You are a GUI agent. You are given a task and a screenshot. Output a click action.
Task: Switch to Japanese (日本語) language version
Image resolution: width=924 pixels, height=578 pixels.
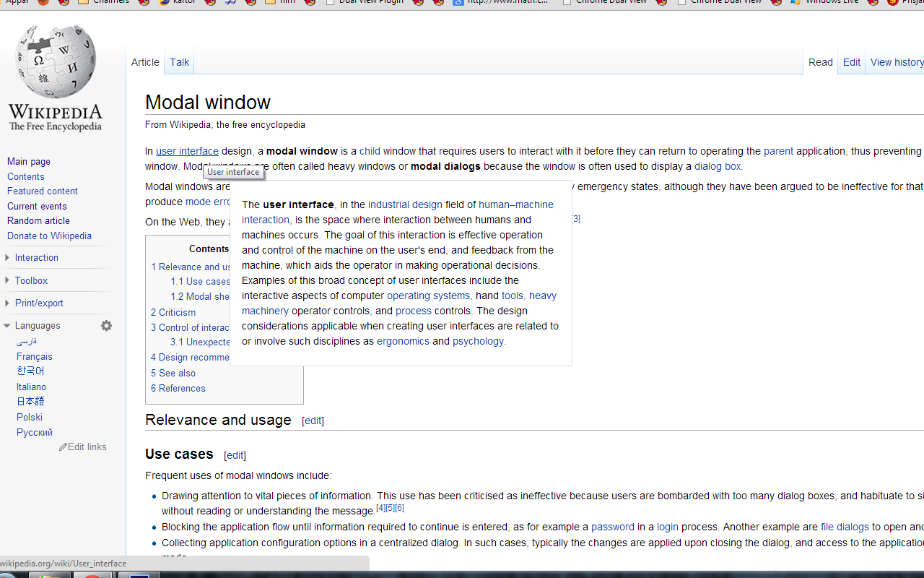coord(30,402)
